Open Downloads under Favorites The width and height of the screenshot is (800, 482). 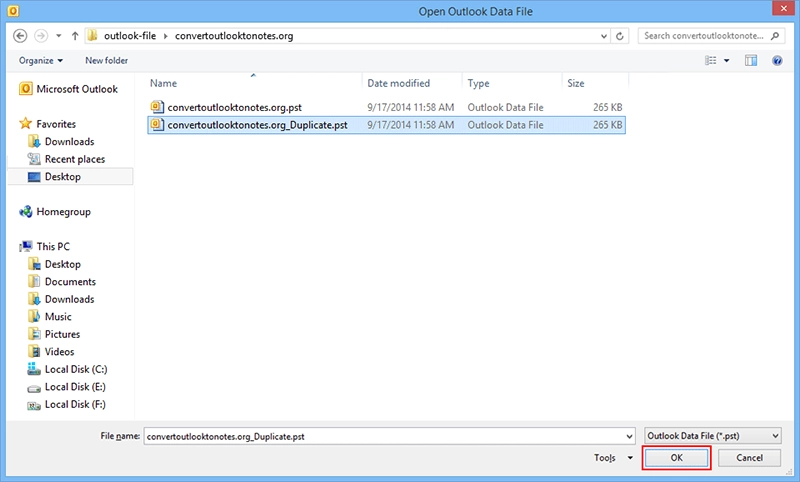pos(61,141)
